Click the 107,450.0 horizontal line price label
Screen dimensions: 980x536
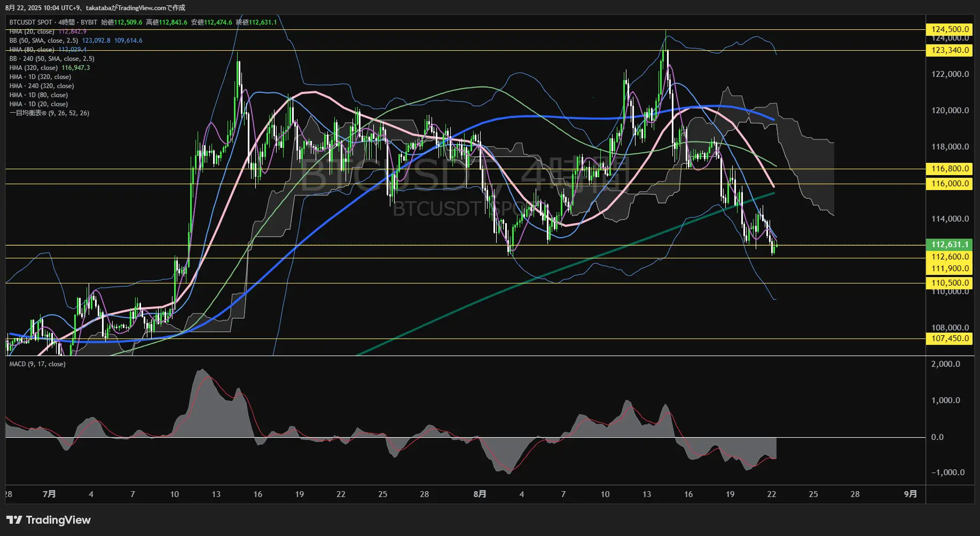[x=950, y=338]
